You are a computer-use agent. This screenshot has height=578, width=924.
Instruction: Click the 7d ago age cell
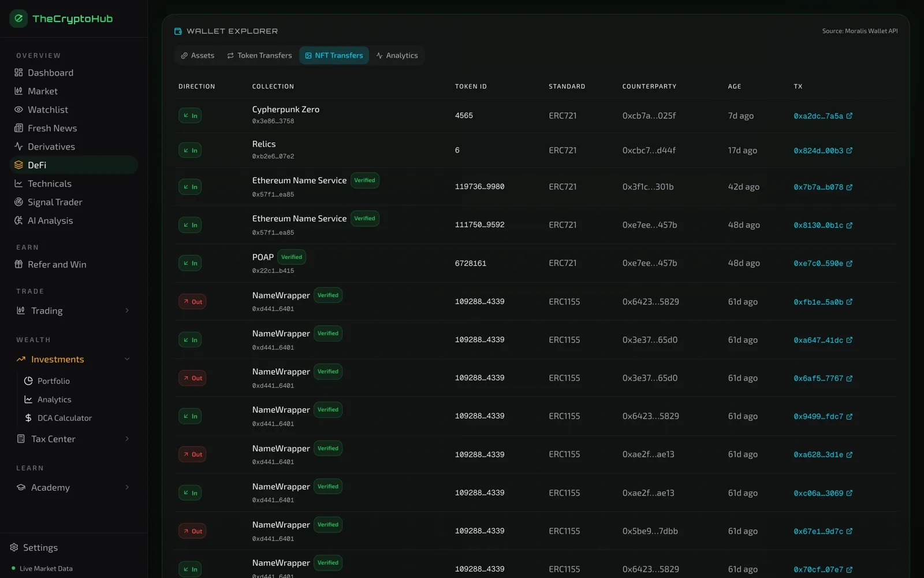741,116
